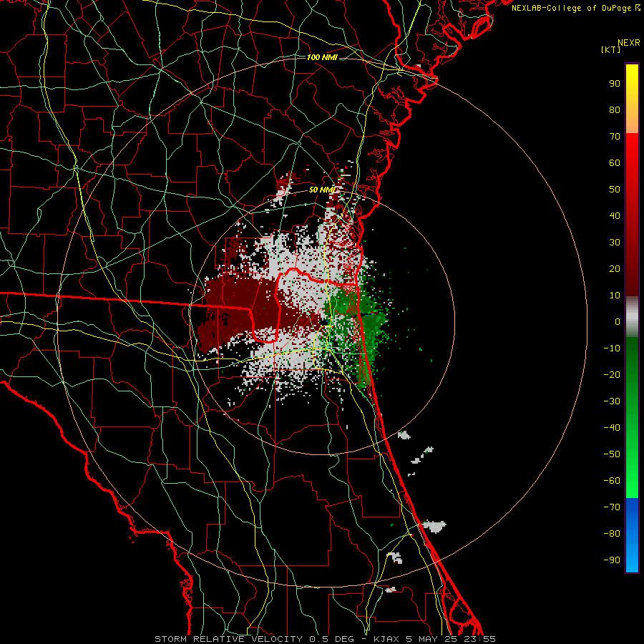Click the NEXR label above the color scale
This screenshot has width=644, height=644.
(x=628, y=43)
